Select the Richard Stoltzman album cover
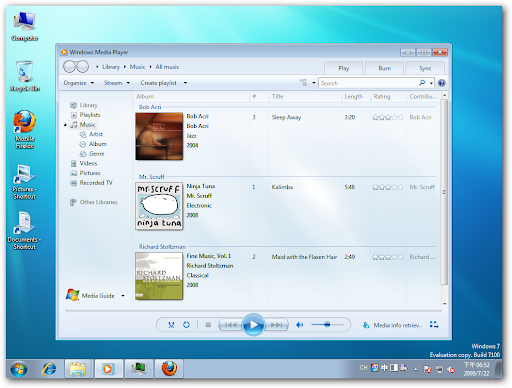The width and height of the screenshot is (512, 388). pos(159,276)
